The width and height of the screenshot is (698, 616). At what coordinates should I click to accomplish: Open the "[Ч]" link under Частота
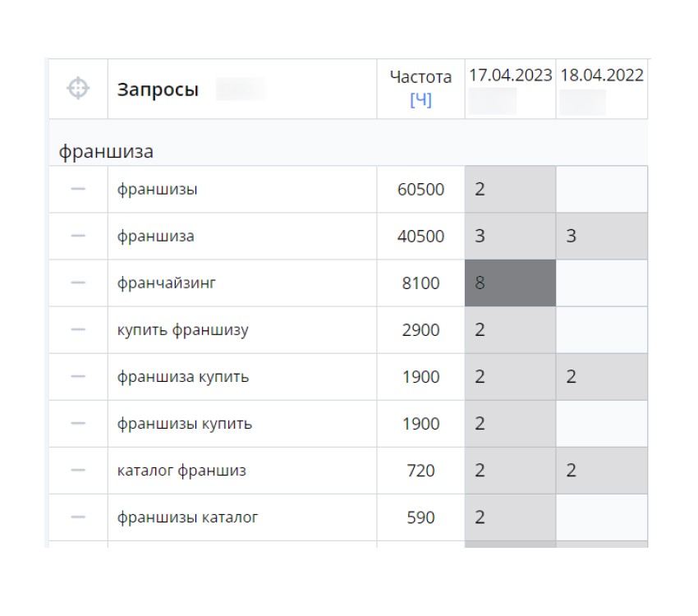pyautogui.click(x=420, y=100)
